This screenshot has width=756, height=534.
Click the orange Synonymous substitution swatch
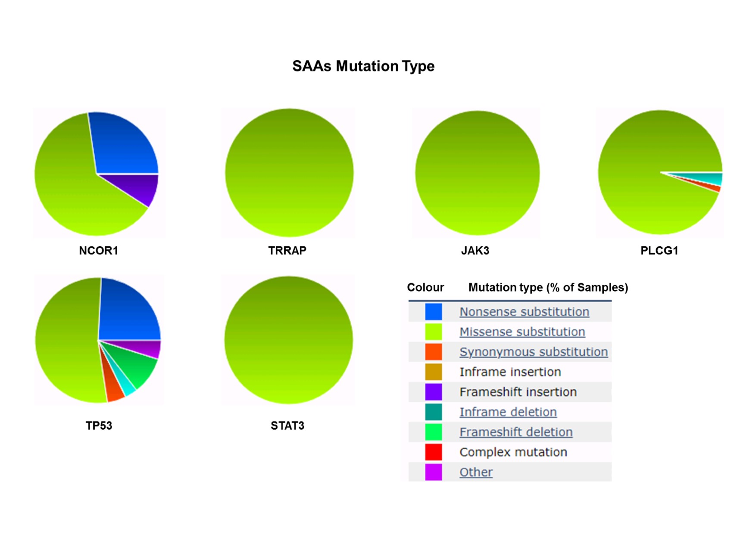click(433, 352)
